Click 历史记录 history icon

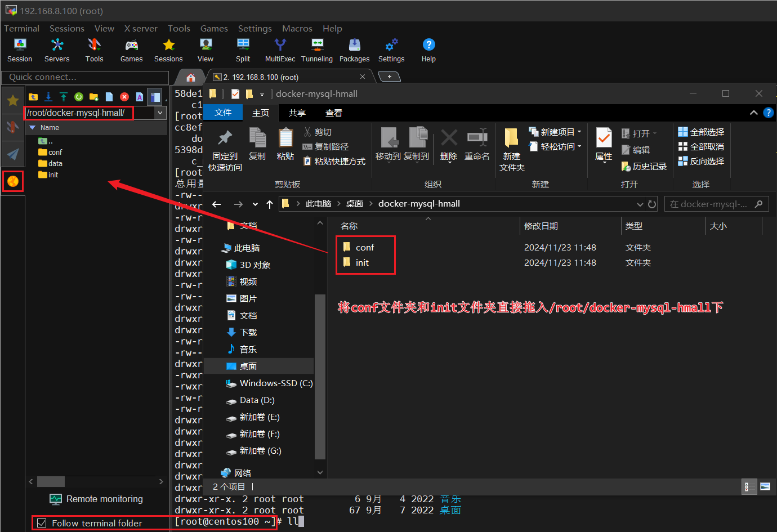tap(626, 166)
